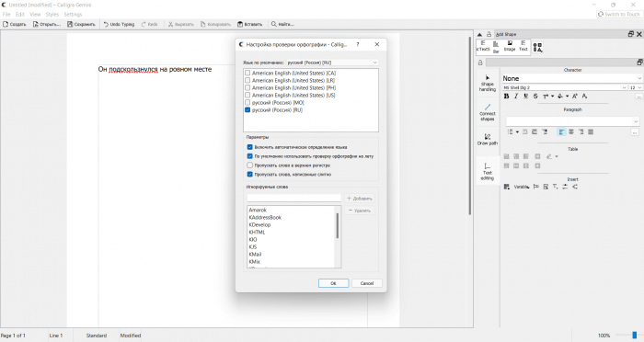Toggle skipping run-together words checkbox
Screen dimensions: 644x342
(249, 175)
